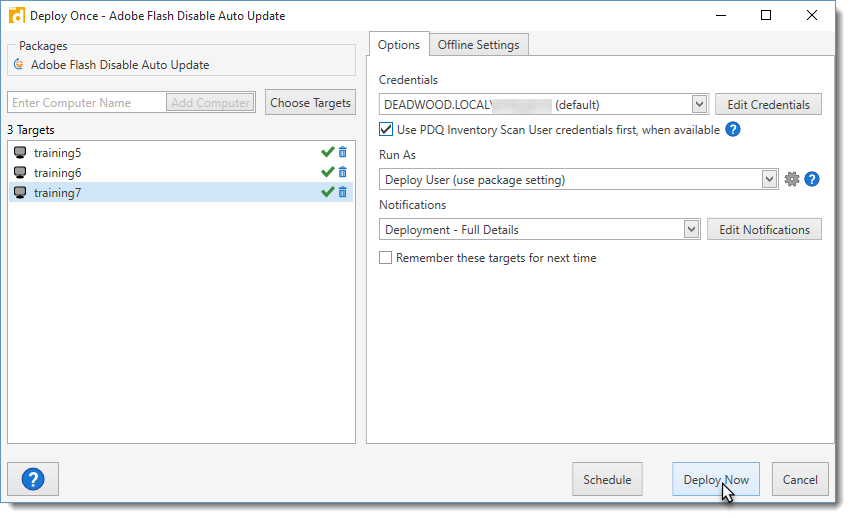The image size is (851, 518).
Task: Open the Run As dropdown list
Action: pos(769,179)
